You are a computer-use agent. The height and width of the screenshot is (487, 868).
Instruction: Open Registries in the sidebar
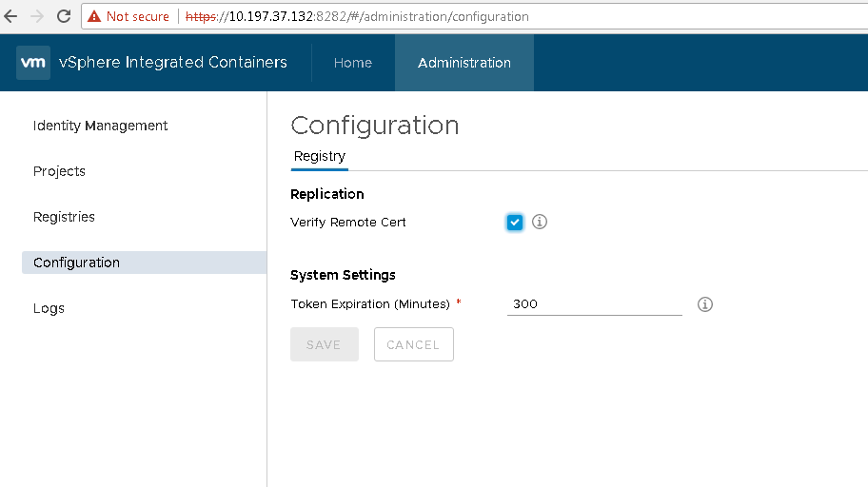pos(64,217)
